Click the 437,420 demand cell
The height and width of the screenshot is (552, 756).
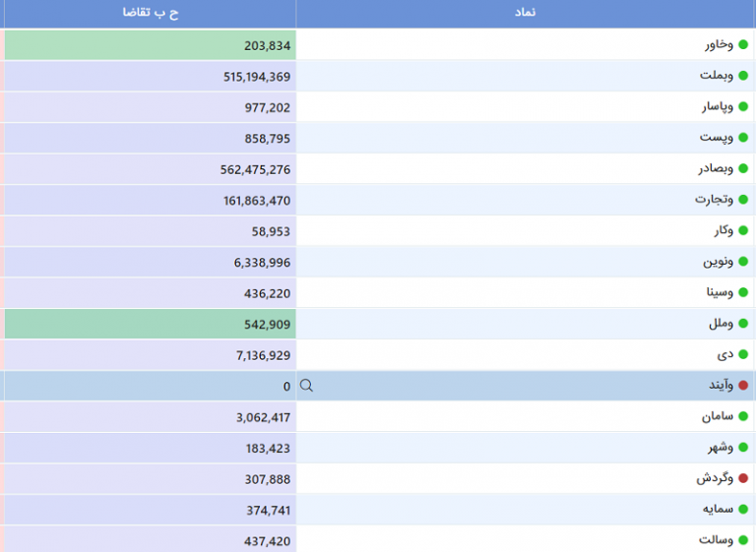(x=150, y=539)
